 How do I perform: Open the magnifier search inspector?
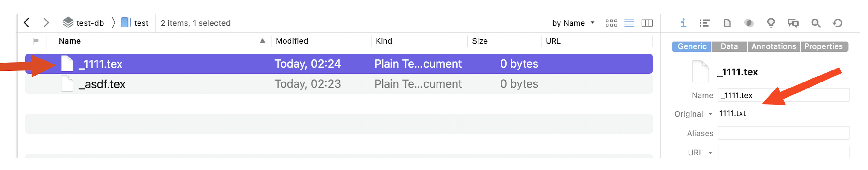tap(815, 23)
